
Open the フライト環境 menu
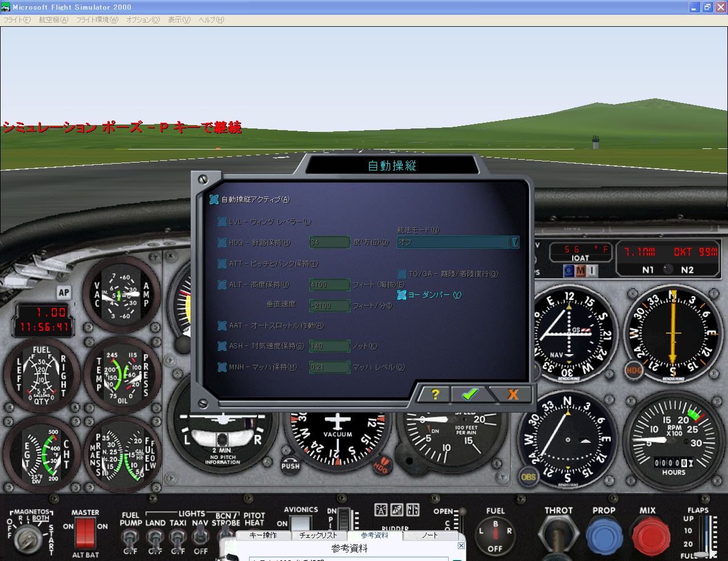pos(97,20)
